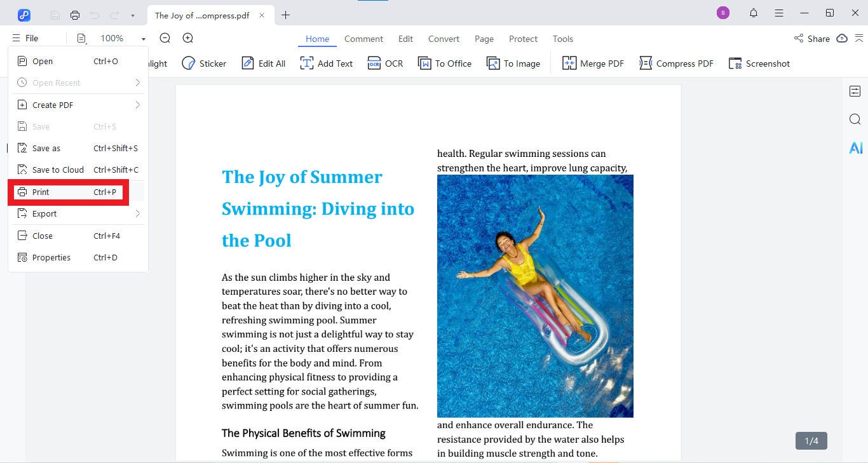Click the cloud upload icon
868x463 pixels.
842,38
